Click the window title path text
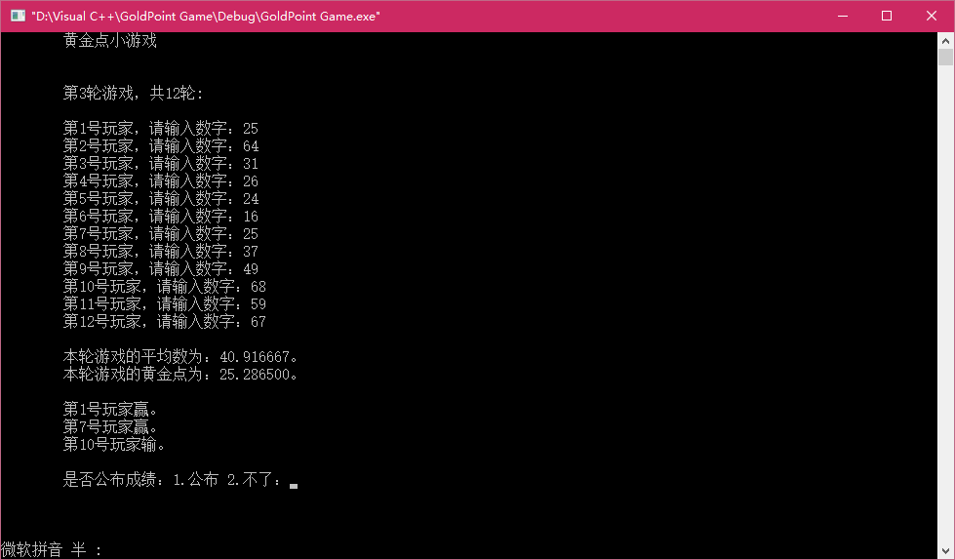The width and height of the screenshot is (955, 560). click(206, 17)
